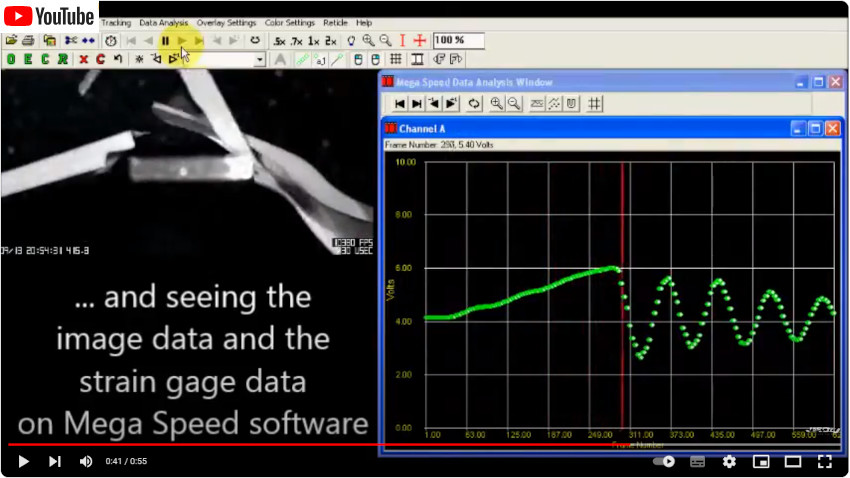
Task: Click the refresh loop icon in Data Analysis window
Action: click(x=474, y=104)
